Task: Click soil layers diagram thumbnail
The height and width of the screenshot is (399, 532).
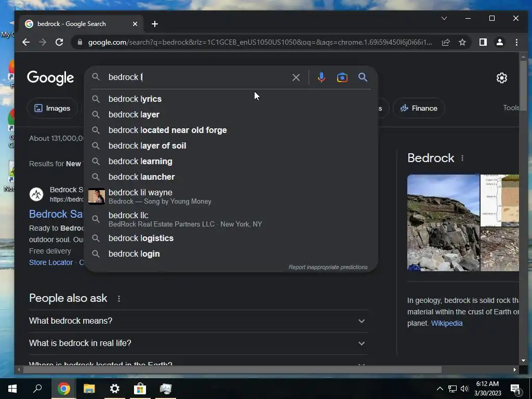Action: click(500, 200)
